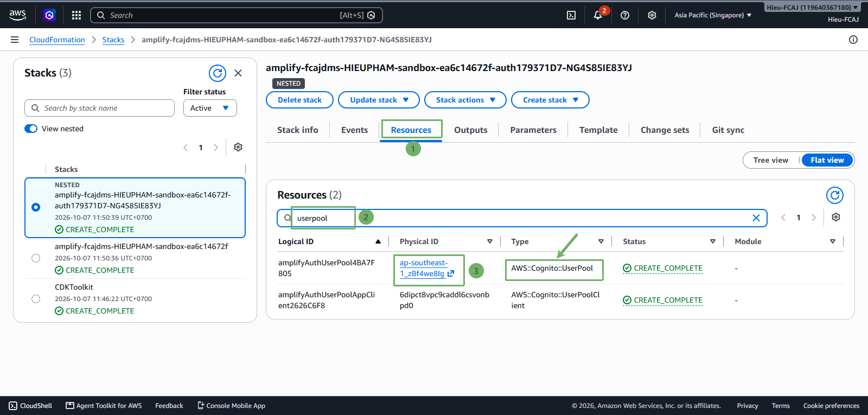
Task: Go to CloudFormation breadcrumb link
Action: (x=57, y=40)
